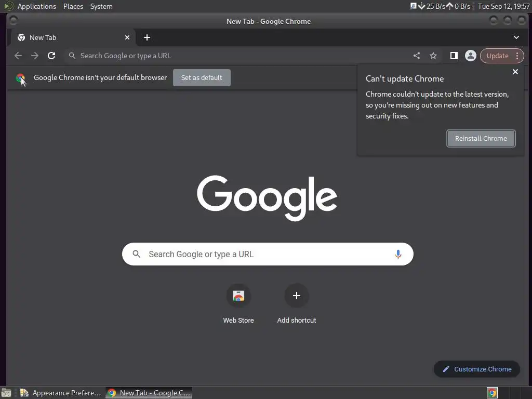Open the profile avatar menu
The image size is (532, 399).
click(471, 56)
